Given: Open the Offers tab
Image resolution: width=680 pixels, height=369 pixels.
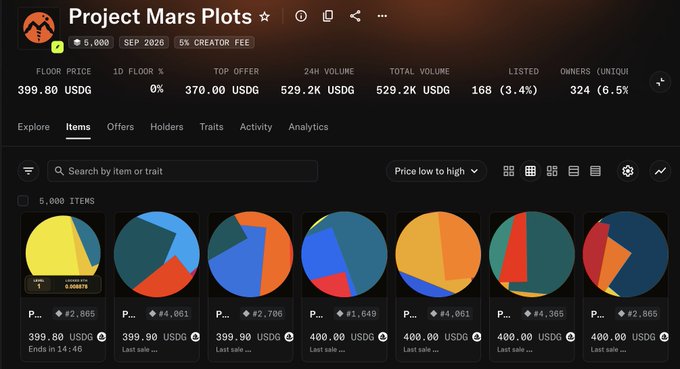Looking at the screenshot, I should (120, 127).
